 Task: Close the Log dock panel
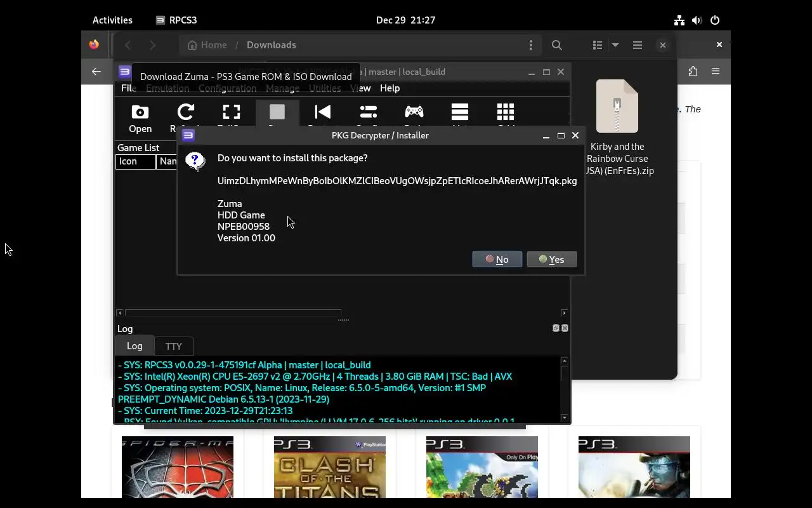click(565, 328)
